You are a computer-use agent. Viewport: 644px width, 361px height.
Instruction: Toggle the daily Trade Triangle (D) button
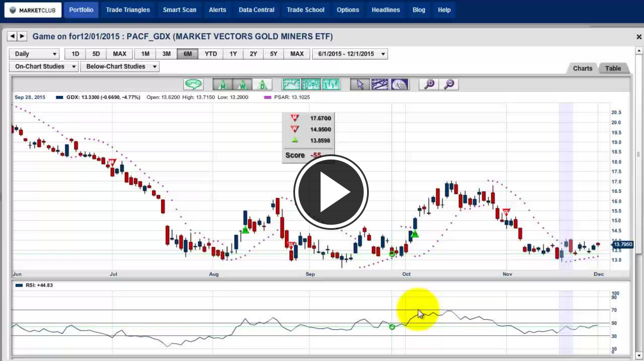[x=262, y=84]
